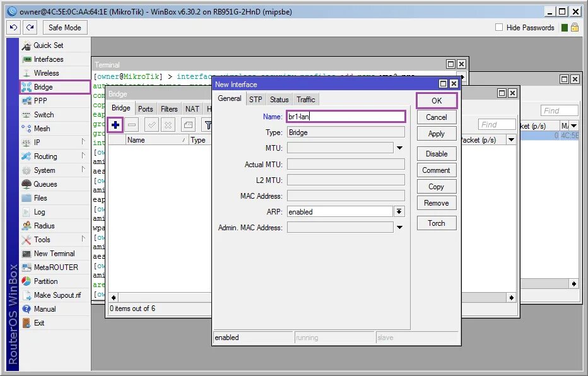Click the right scroll arrow in Bridge window

click(x=512, y=298)
